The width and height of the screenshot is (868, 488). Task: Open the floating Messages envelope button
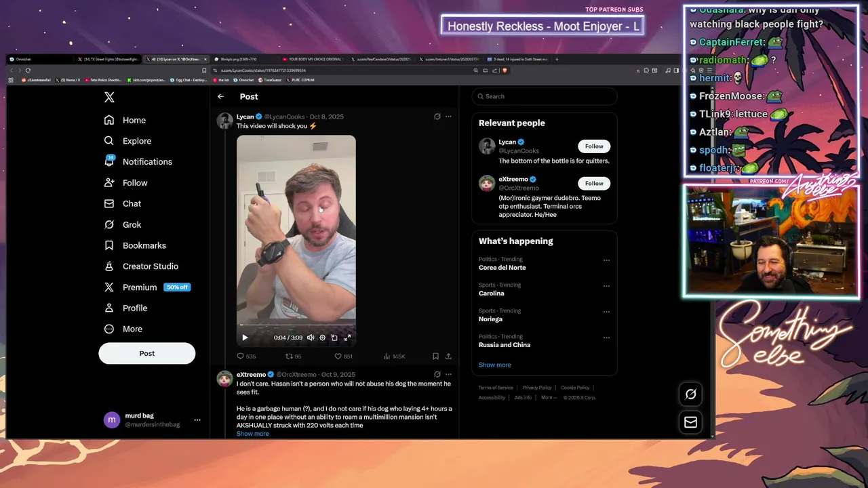pos(690,422)
